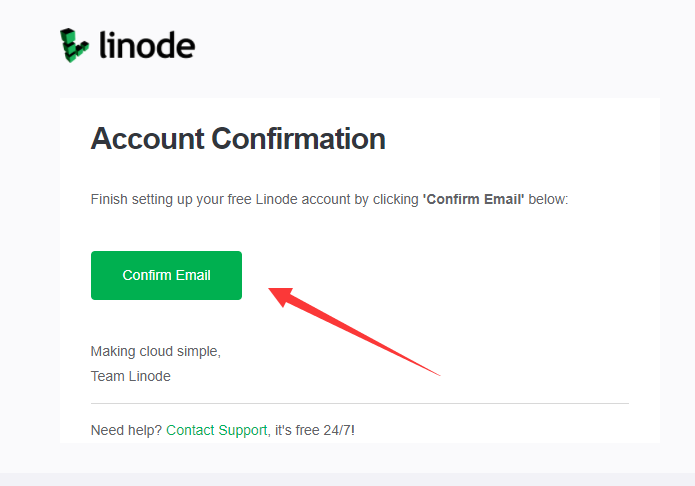The height and width of the screenshot is (486, 695).
Task: Click the word 'below:' in the instructions
Action: (548, 200)
